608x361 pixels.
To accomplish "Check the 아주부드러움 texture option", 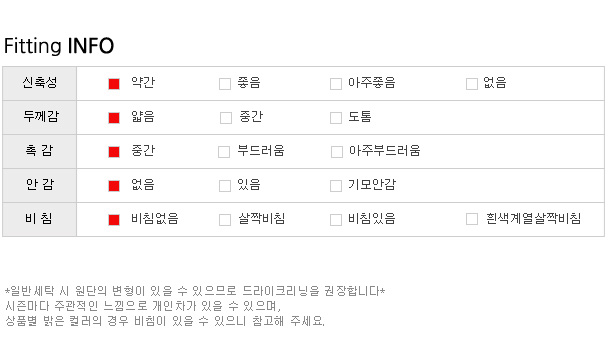I will click(337, 152).
